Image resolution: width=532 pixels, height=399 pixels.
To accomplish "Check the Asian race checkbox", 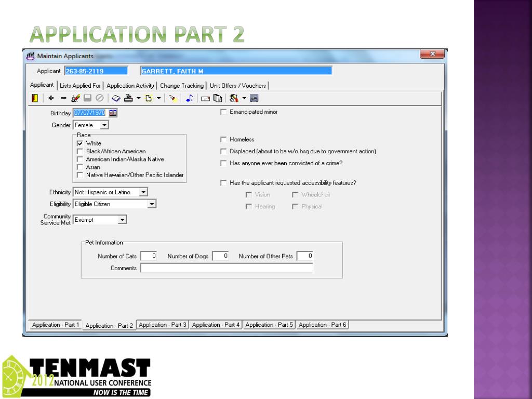I will (x=80, y=167).
